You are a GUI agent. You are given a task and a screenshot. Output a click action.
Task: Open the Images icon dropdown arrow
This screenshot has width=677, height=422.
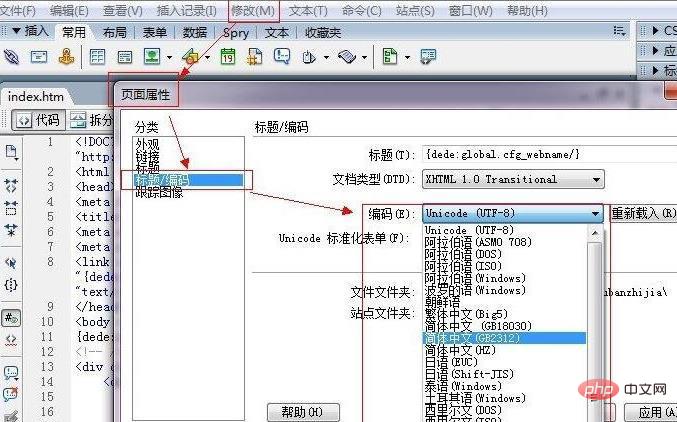tap(169, 57)
